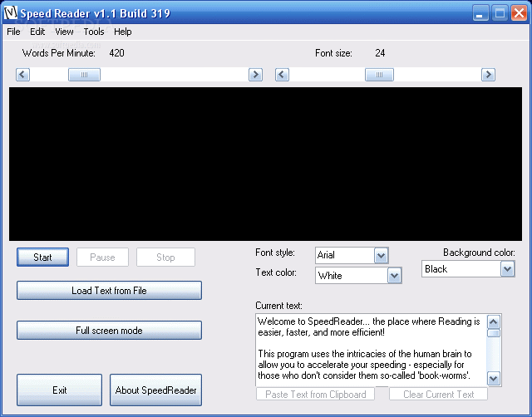Image resolution: width=532 pixels, height=417 pixels.
Task: Click the black reading display area
Action: [265, 164]
